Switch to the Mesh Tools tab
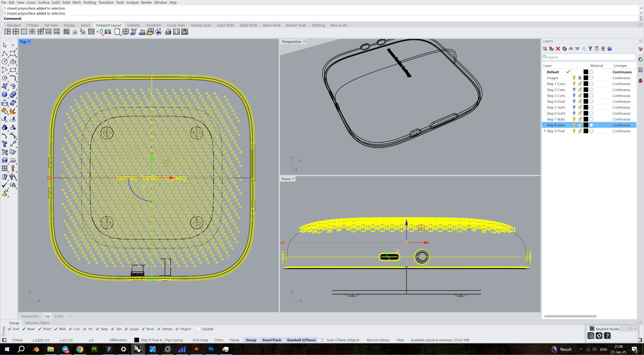The image size is (644, 355). tap(271, 25)
